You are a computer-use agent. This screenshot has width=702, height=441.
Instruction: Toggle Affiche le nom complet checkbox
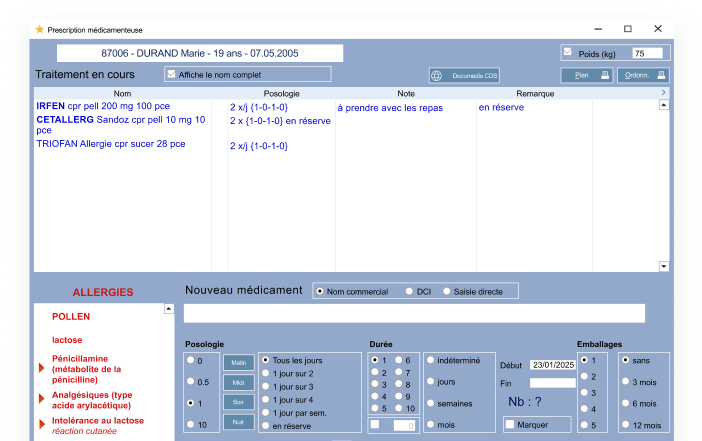coord(171,74)
